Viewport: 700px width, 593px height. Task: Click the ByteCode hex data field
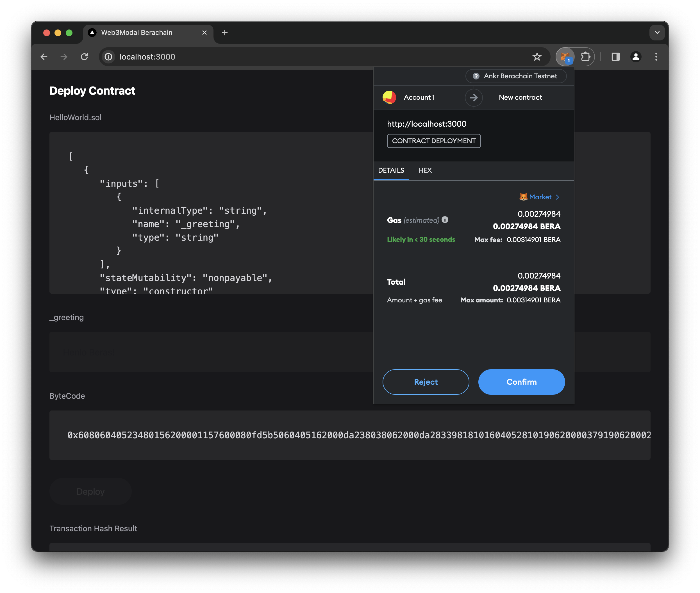pyautogui.click(x=350, y=435)
